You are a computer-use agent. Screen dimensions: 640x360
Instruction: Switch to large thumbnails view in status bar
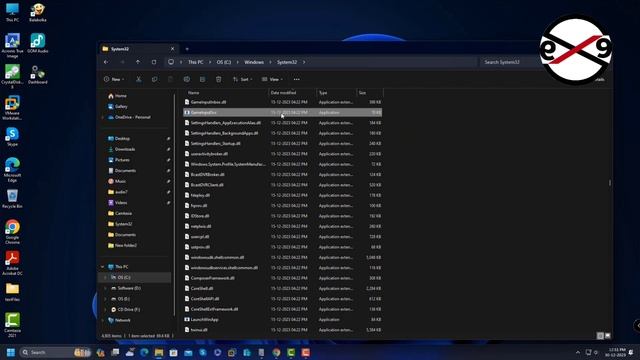point(608,336)
